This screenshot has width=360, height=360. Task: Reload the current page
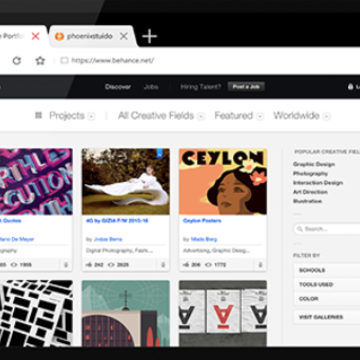click(x=17, y=61)
